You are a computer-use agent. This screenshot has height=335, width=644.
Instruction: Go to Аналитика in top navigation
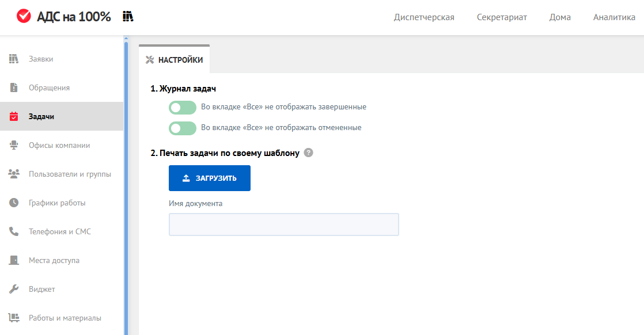tap(614, 17)
